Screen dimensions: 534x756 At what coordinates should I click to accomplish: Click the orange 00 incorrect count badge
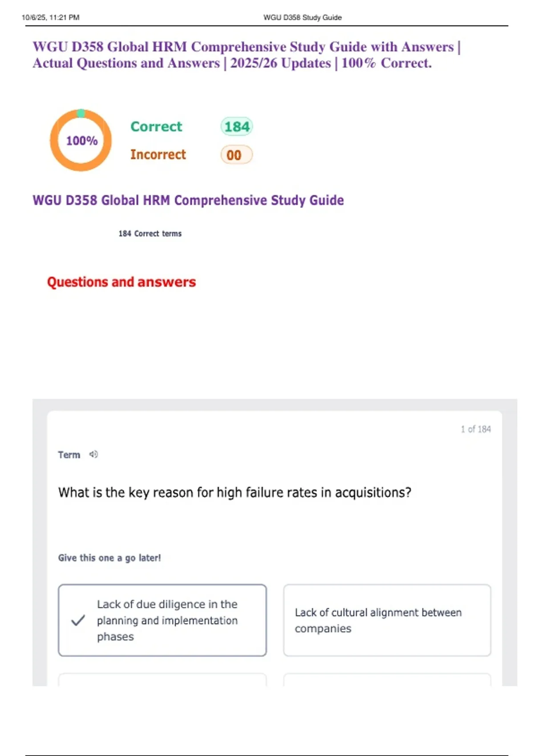(x=236, y=155)
